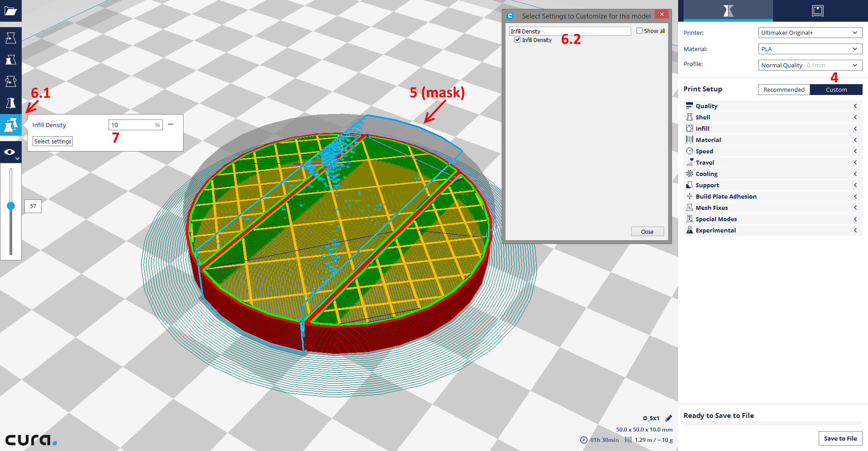Select the Mirror tool icon
Screen dimensions: 868x451
point(10,103)
